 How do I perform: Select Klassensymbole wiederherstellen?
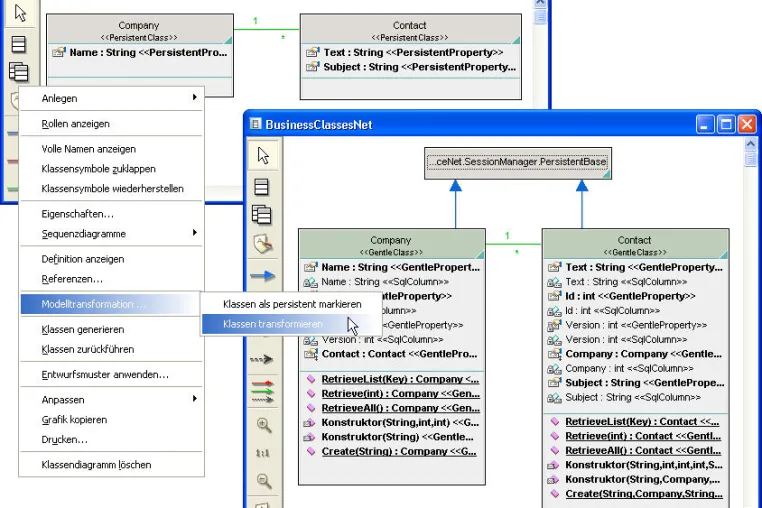pyautogui.click(x=113, y=189)
